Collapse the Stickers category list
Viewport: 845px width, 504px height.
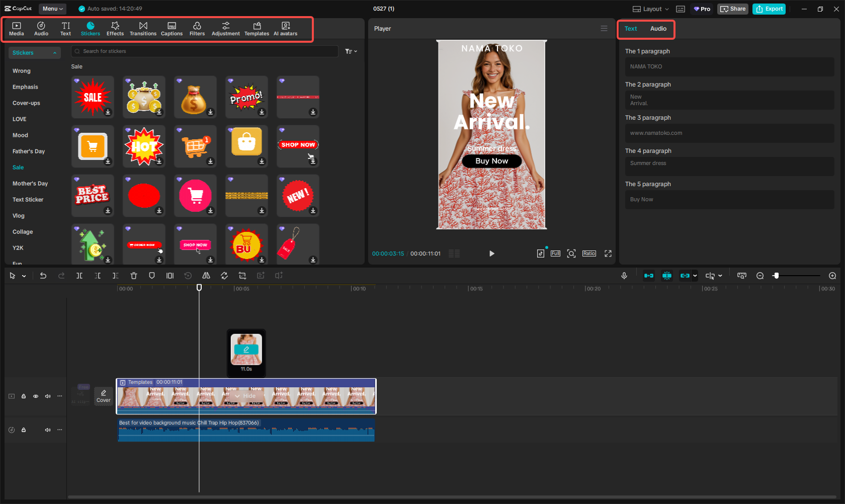(54, 52)
